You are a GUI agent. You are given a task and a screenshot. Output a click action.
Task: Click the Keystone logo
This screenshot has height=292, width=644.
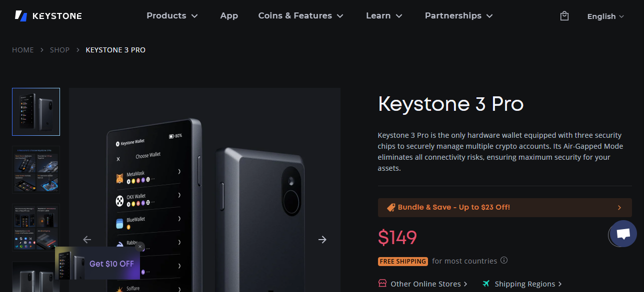coord(48,15)
